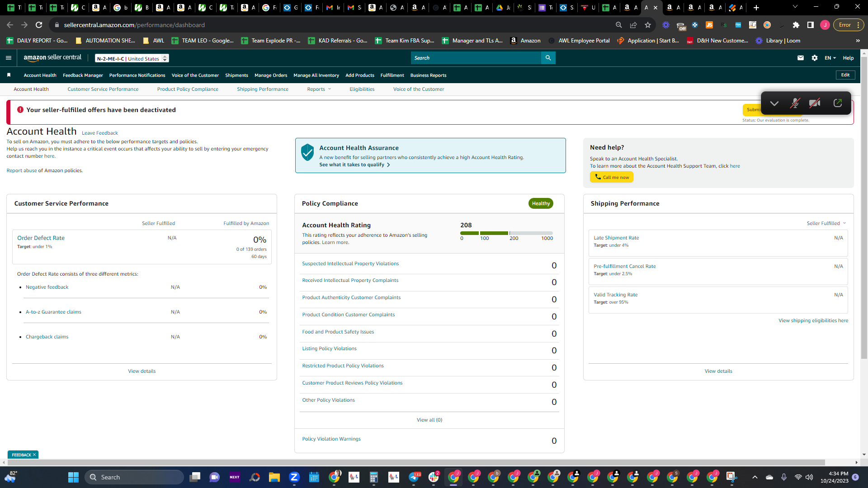
Task: Show hidden system tray icons
Action: (755, 477)
